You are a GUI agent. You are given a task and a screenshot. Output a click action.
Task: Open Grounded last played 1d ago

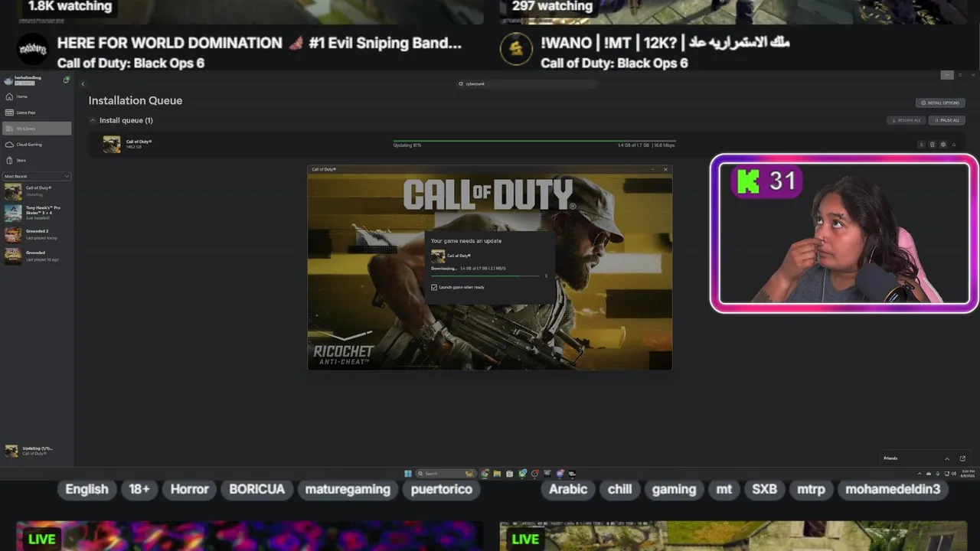pos(37,256)
